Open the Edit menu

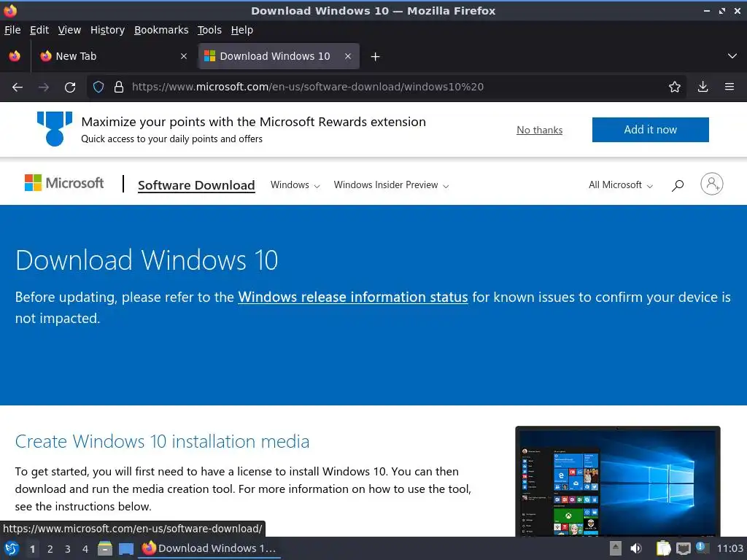(39, 30)
